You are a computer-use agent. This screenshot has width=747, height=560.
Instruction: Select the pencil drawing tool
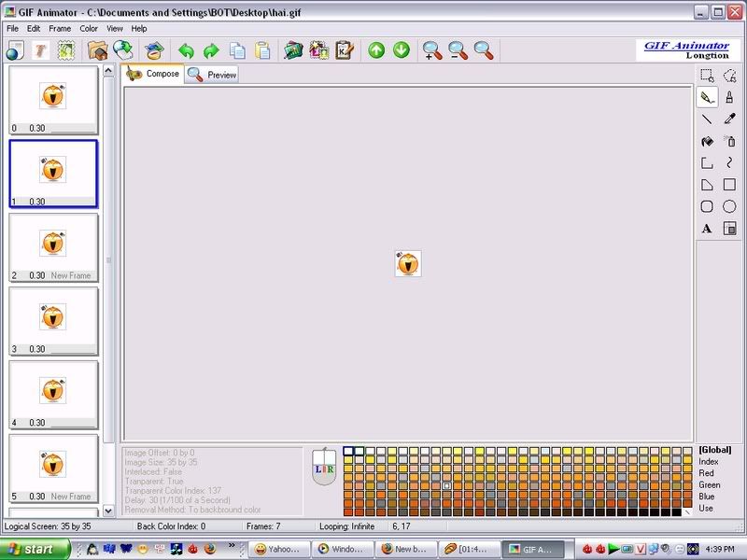click(707, 97)
